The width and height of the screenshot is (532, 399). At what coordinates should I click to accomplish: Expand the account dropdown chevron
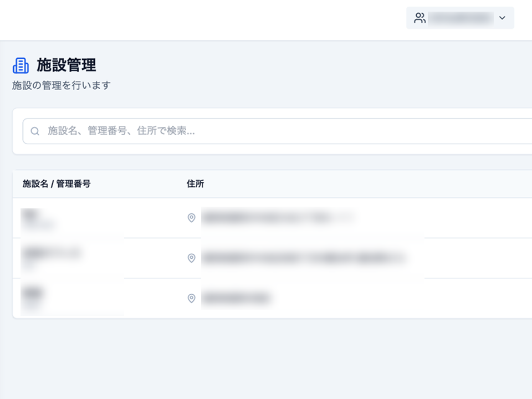coord(502,18)
